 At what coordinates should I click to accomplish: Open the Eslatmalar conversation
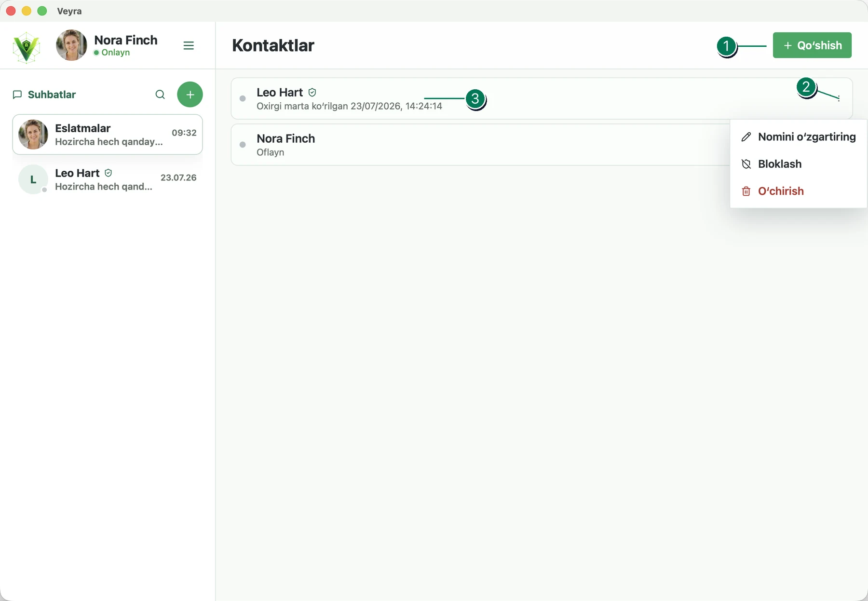point(108,135)
